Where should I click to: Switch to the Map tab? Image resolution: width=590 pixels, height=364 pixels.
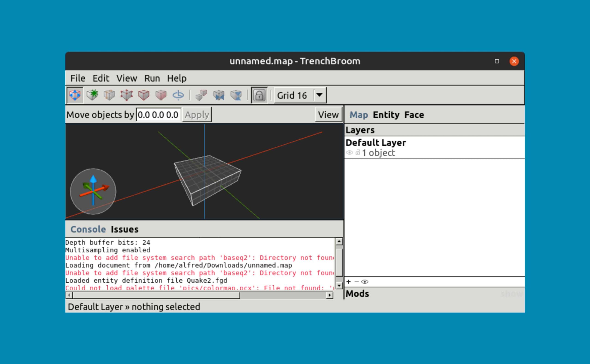click(x=359, y=115)
